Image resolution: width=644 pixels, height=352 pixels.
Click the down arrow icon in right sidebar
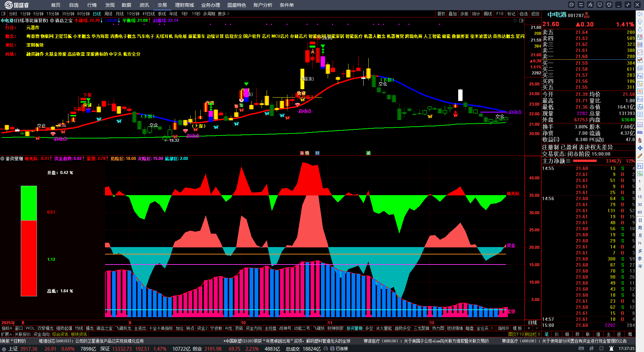[x=640, y=29]
